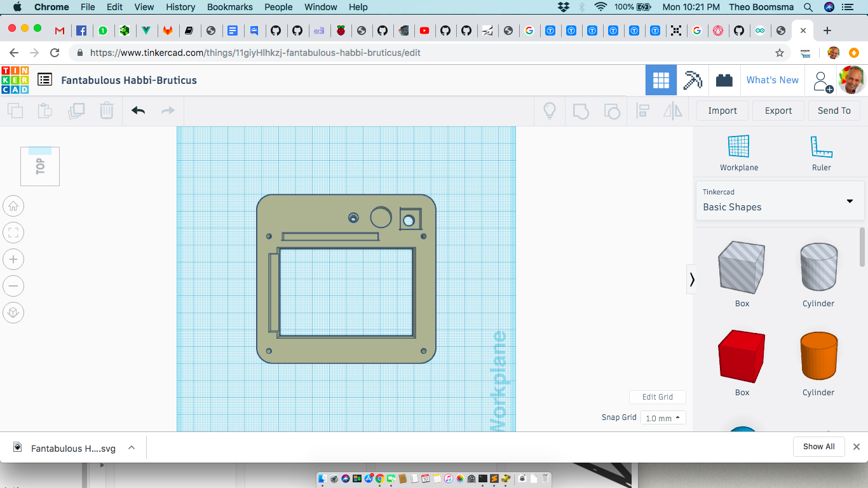
Task: Expand options for the downloaded svg file
Action: [x=132, y=447]
